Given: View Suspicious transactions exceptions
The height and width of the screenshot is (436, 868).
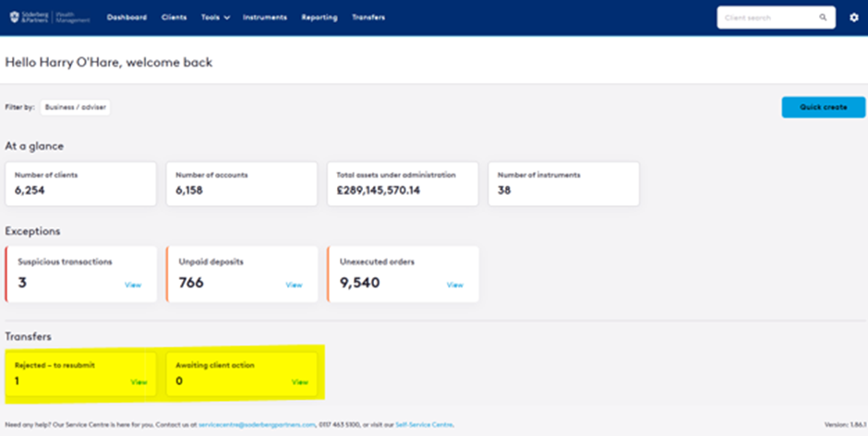Looking at the screenshot, I should pyautogui.click(x=133, y=285).
